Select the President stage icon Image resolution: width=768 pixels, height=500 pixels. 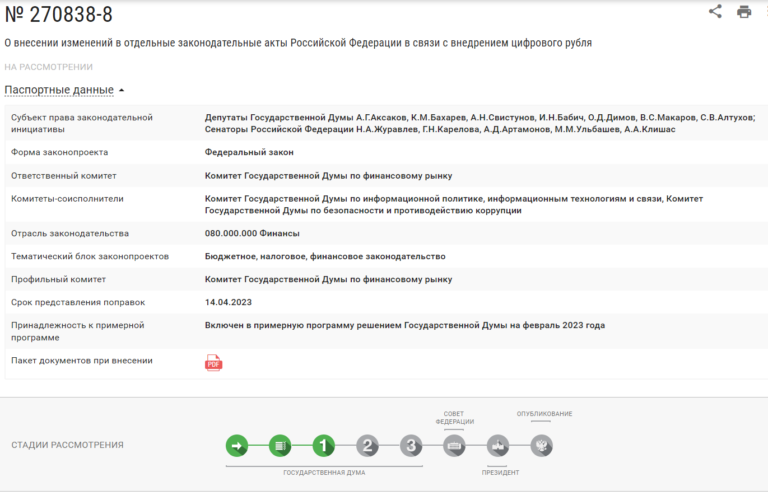[x=498, y=446]
